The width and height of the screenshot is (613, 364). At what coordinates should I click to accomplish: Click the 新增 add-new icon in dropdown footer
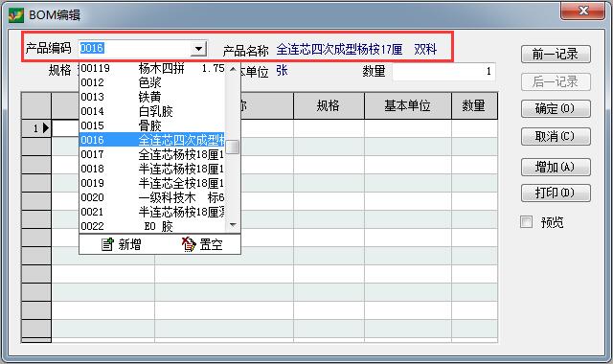pyautogui.click(x=107, y=244)
